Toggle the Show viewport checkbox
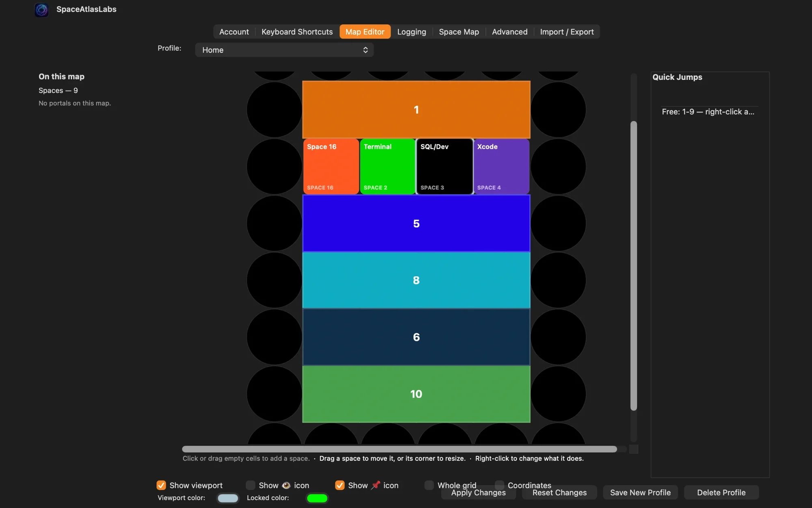This screenshot has height=508, width=812. point(161,485)
